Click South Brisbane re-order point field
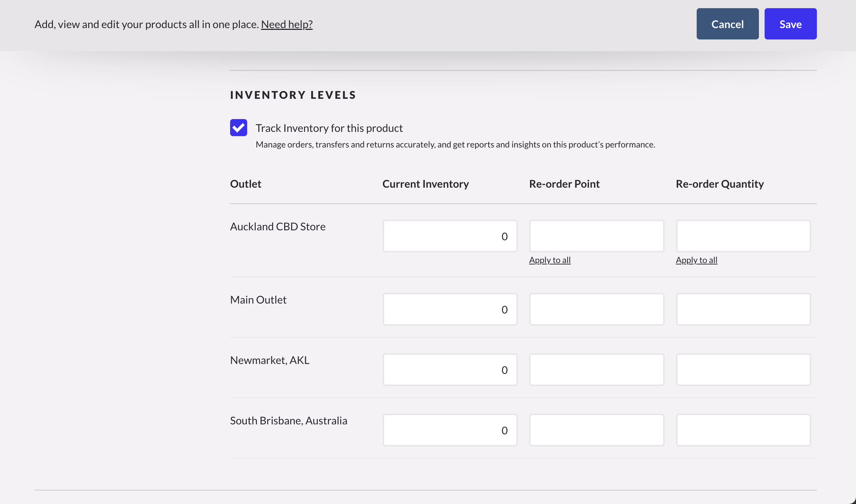856x504 pixels. tap(596, 430)
